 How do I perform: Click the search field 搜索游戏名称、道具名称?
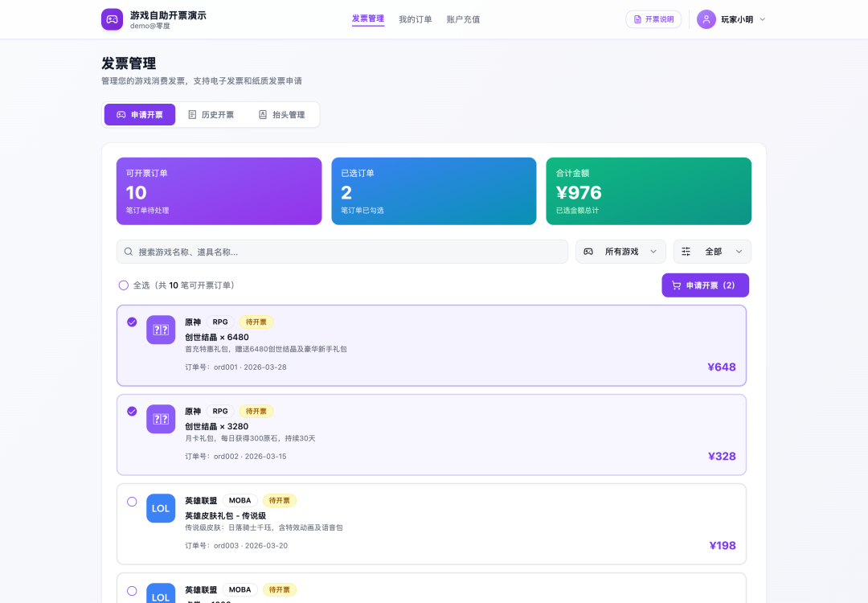tap(342, 252)
